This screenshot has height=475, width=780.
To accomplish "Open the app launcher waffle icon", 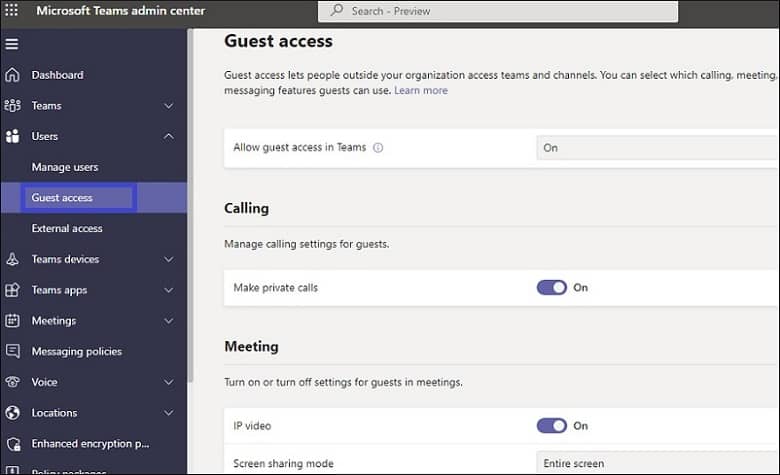I will tap(11, 10).
